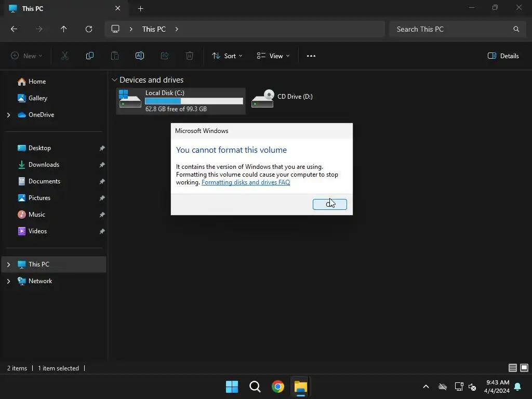The height and width of the screenshot is (399, 532).
Task: Click the chevron after This PC breadcrumb
Action: coord(177,29)
